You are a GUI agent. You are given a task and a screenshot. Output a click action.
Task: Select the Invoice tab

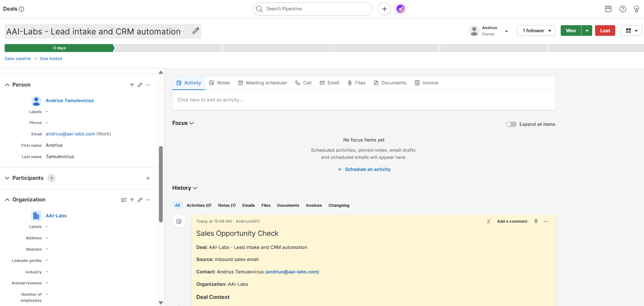click(x=426, y=83)
